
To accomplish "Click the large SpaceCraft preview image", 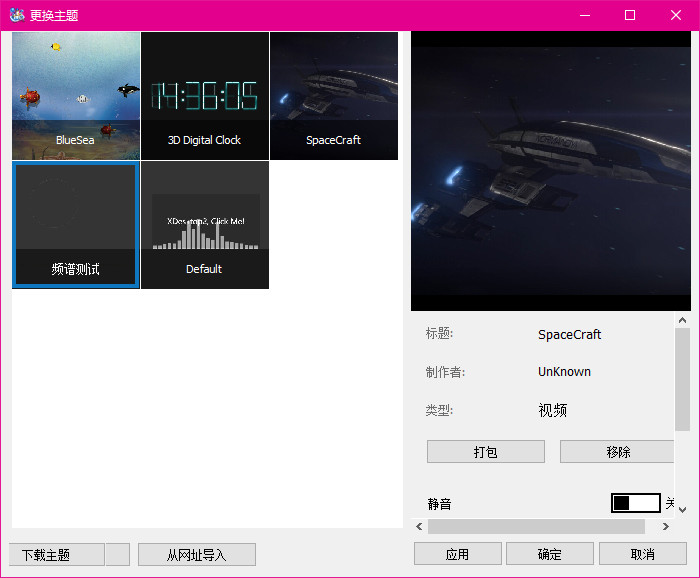I will point(550,171).
